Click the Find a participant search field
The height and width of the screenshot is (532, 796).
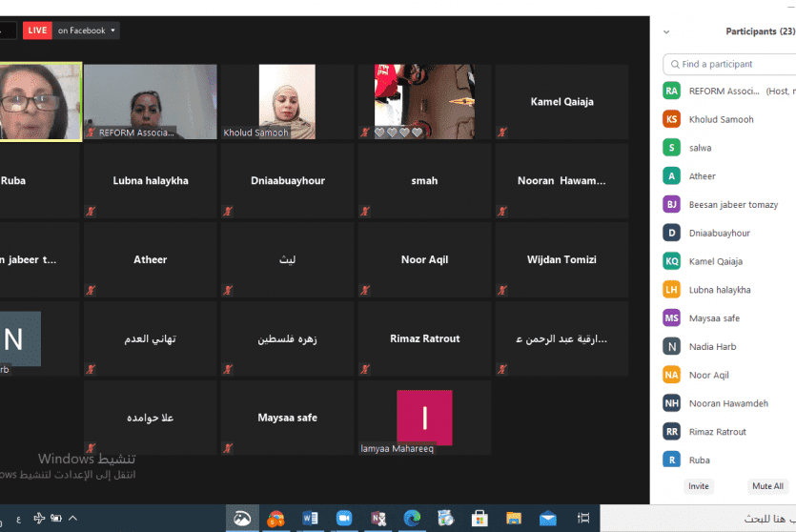click(734, 64)
